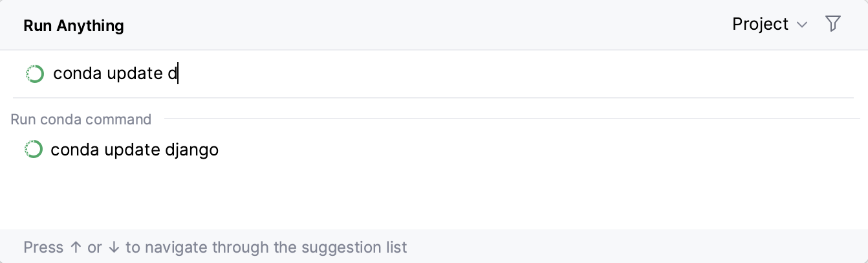Click the suggestion list navigation hint text
Image resolution: width=868 pixels, height=263 pixels.
pos(215,247)
